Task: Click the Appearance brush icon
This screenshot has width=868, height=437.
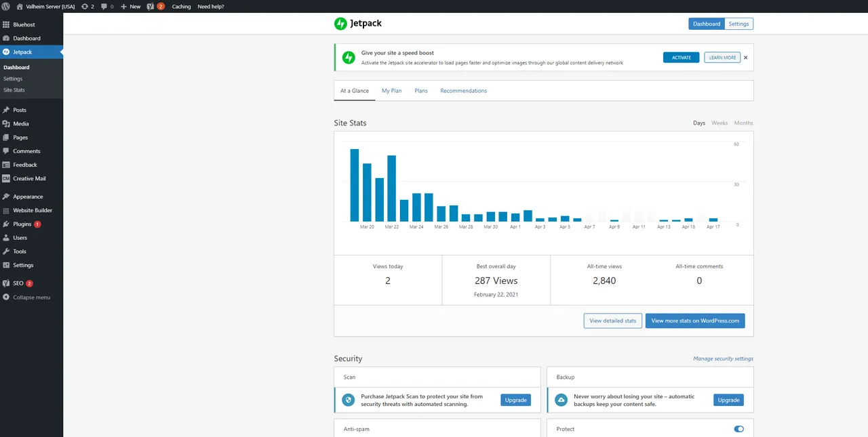Action: (x=6, y=196)
